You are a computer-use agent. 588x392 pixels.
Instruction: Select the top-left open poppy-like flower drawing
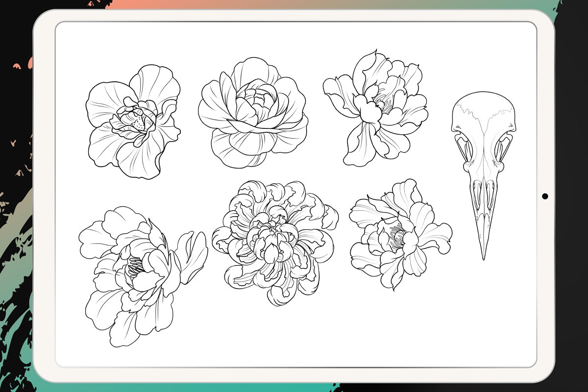(133, 121)
